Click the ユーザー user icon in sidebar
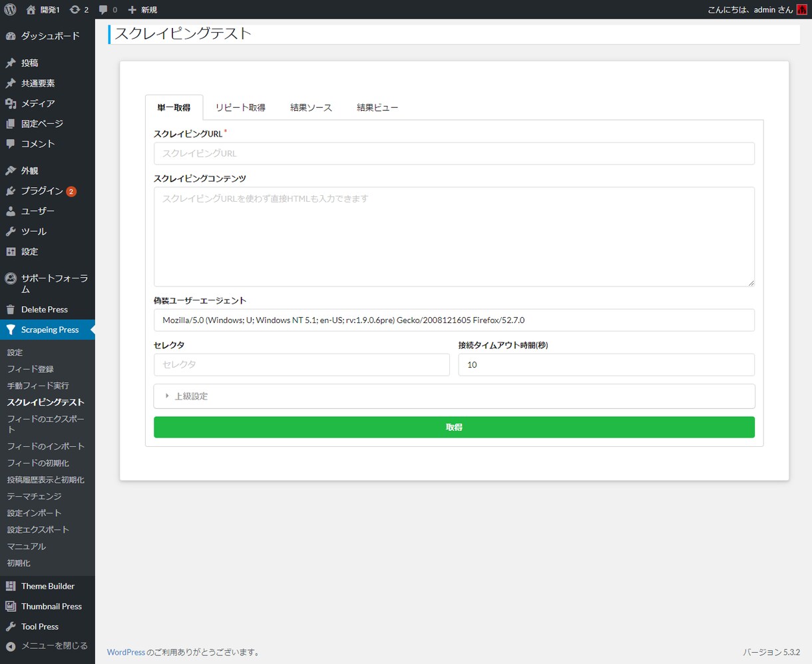The height and width of the screenshot is (664, 812). [x=11, y=211]
